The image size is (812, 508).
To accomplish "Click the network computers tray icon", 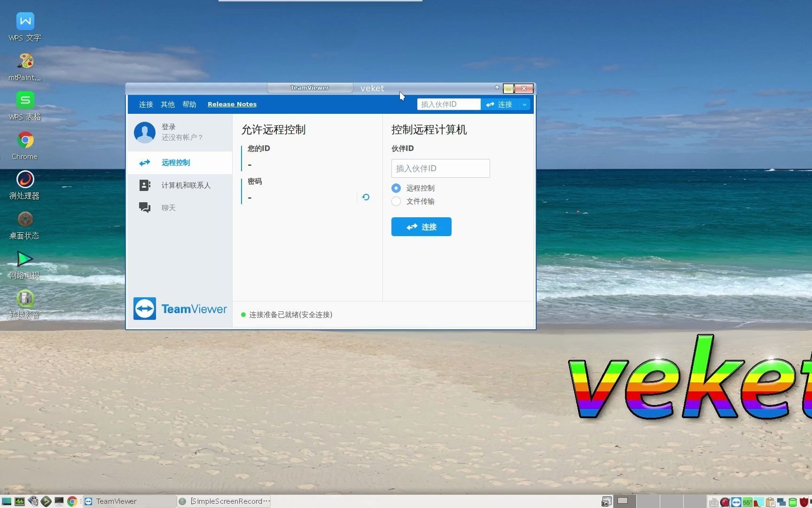I will 781,502.
